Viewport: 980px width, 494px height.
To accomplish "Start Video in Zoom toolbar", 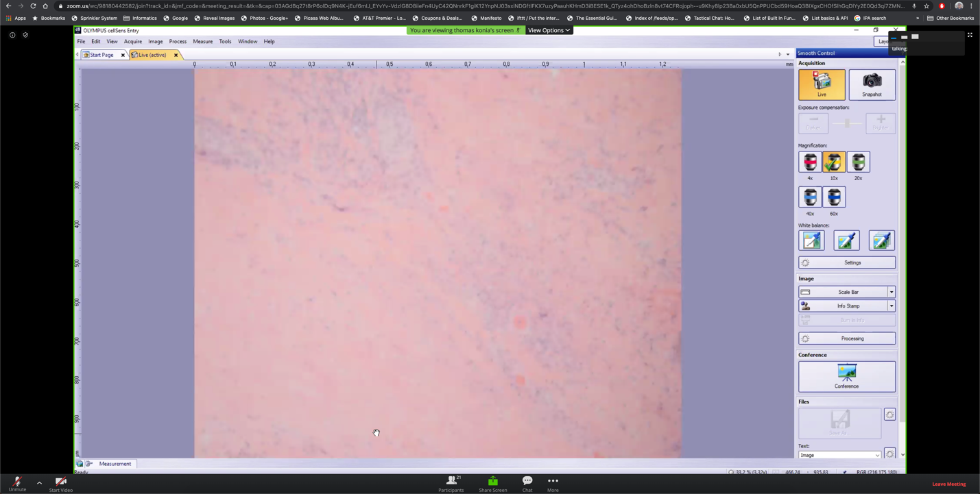I will coord(60,484).
